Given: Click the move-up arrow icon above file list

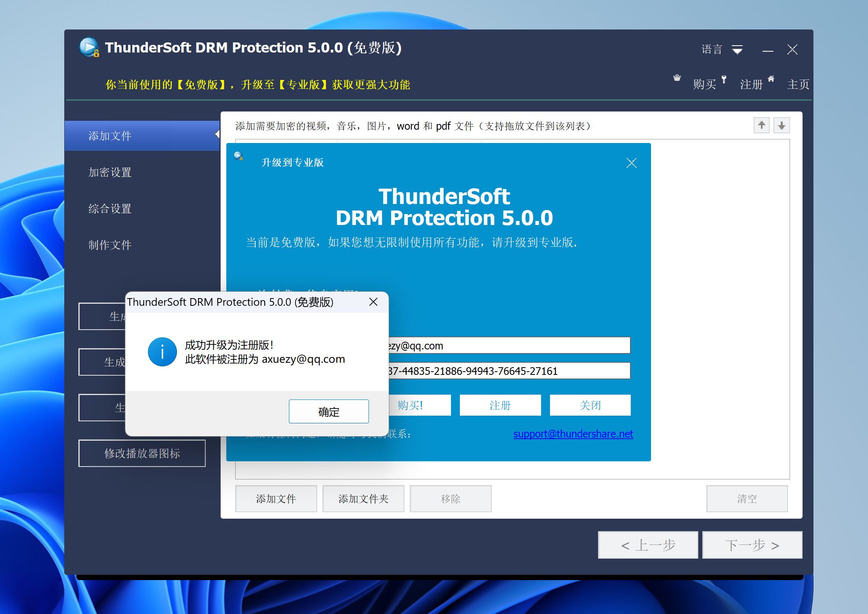Looking at the screenshot, I should click(761, 125).
